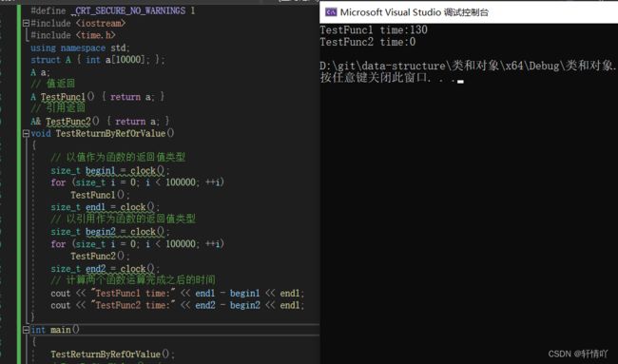Click the "A a;" global declaration line
This screenshot has height=364, width=618.
[40, 72]
